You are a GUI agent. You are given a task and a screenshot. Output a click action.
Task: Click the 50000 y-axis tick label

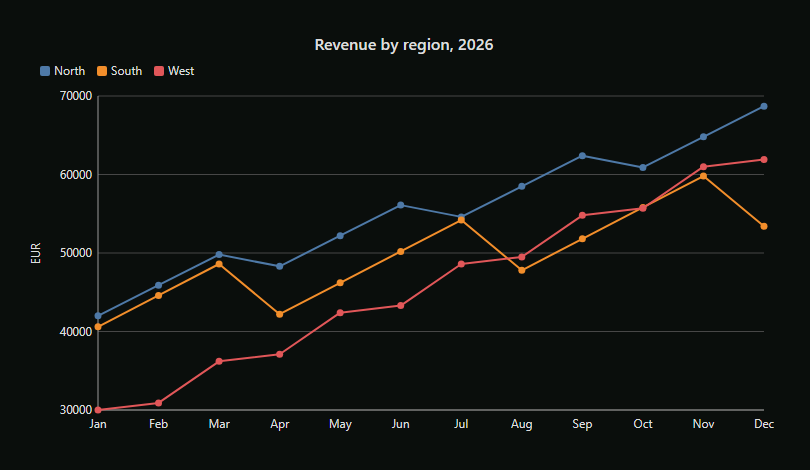tap(76, 253)
